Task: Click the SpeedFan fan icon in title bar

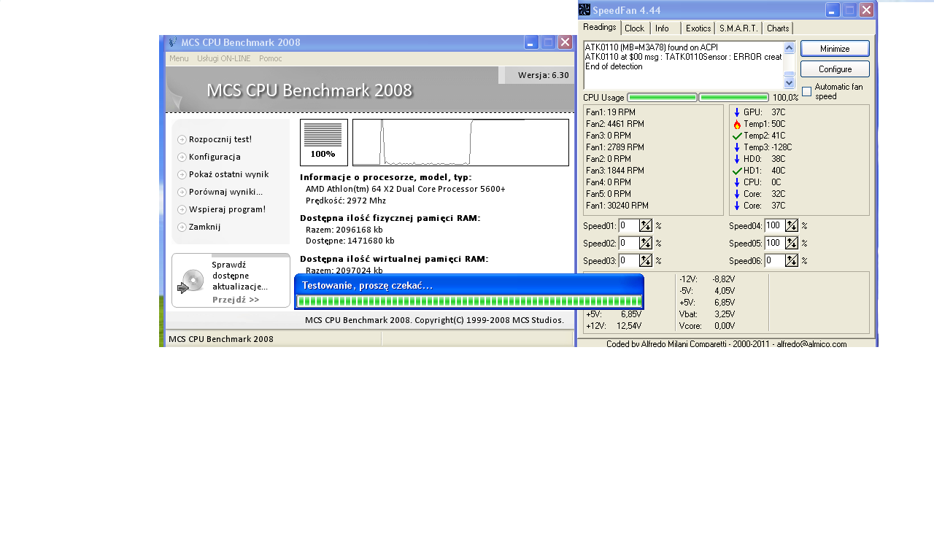Action: (x=584, y=9)
